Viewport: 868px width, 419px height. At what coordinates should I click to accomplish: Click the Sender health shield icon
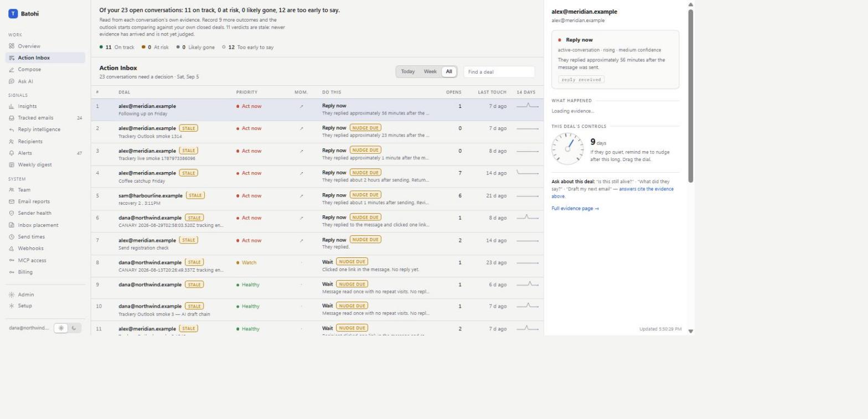point(12,213)
